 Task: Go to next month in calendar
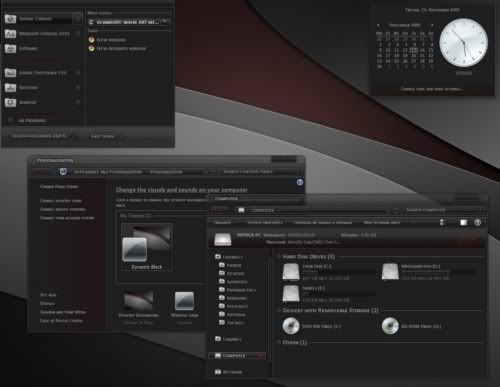pos(432,25)
